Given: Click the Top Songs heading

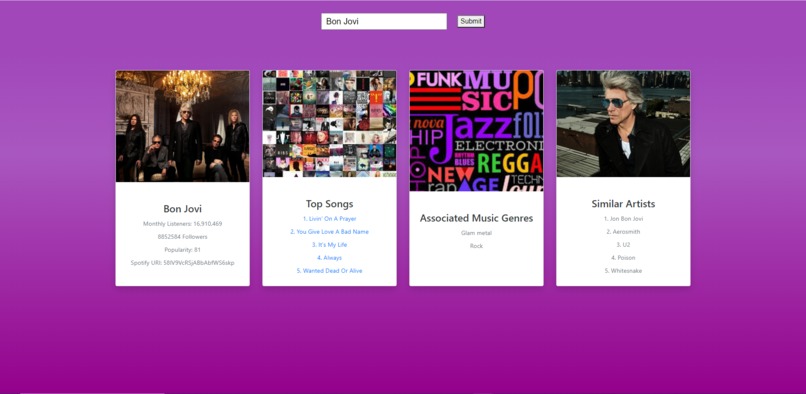Looking at the screenshot, I should [329, 204].
